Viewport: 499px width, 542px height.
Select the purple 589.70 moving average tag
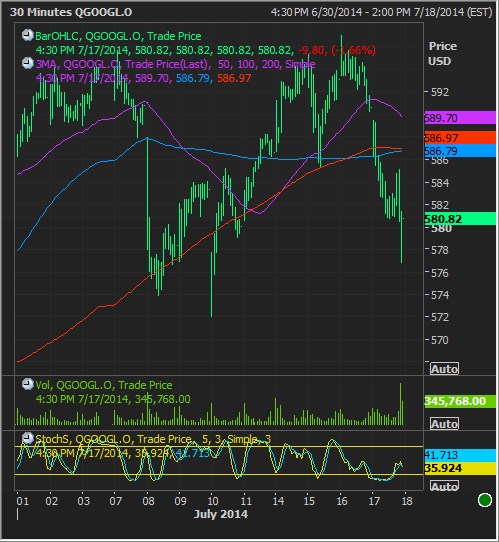[460, 118]
